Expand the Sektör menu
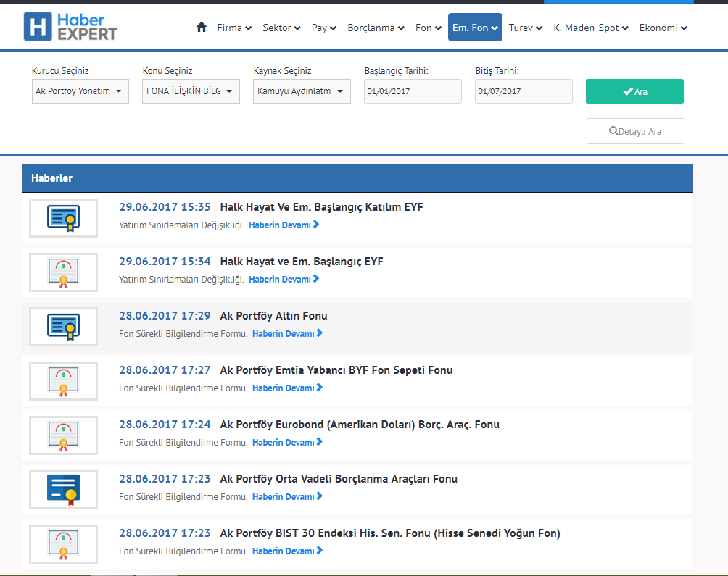The width and height of the screenshot is (728, 576). pyautogui.click(x=281, y=28)
